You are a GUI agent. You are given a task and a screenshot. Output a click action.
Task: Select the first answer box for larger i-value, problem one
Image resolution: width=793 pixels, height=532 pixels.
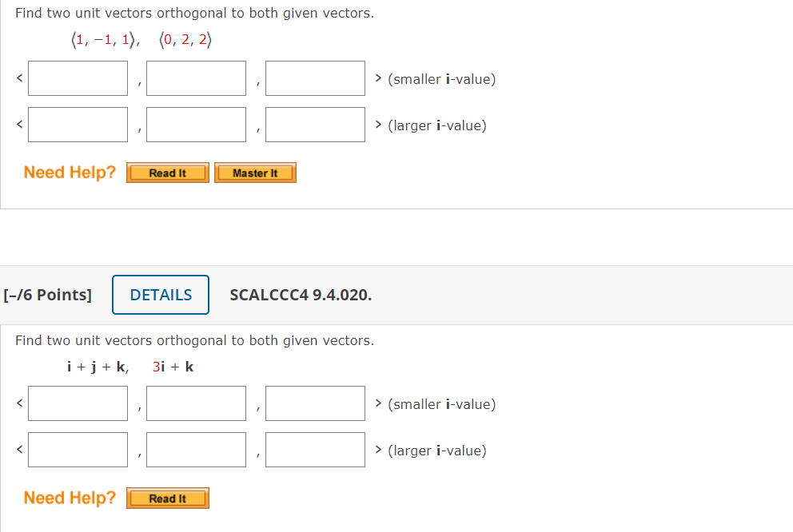78,124
